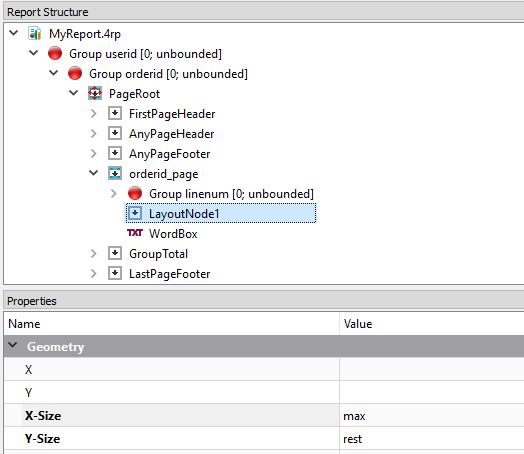The image size is (524, 454).
Task: Collapse the PageRoot tree node
Action: pyautogui.click(x=74, y=93)
